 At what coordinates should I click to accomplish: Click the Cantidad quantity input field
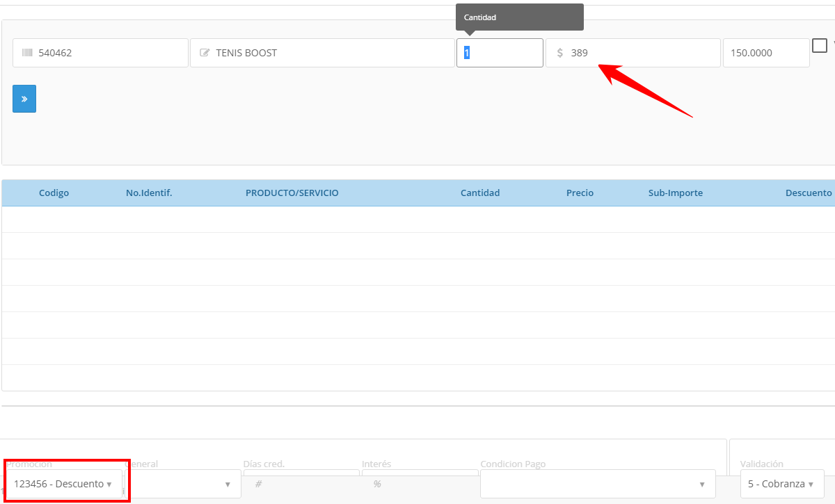500,53
